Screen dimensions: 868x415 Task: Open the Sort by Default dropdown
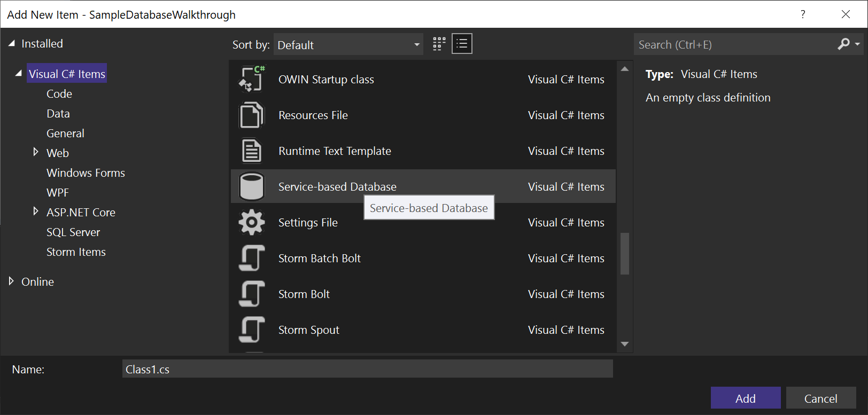click(348, 45)
